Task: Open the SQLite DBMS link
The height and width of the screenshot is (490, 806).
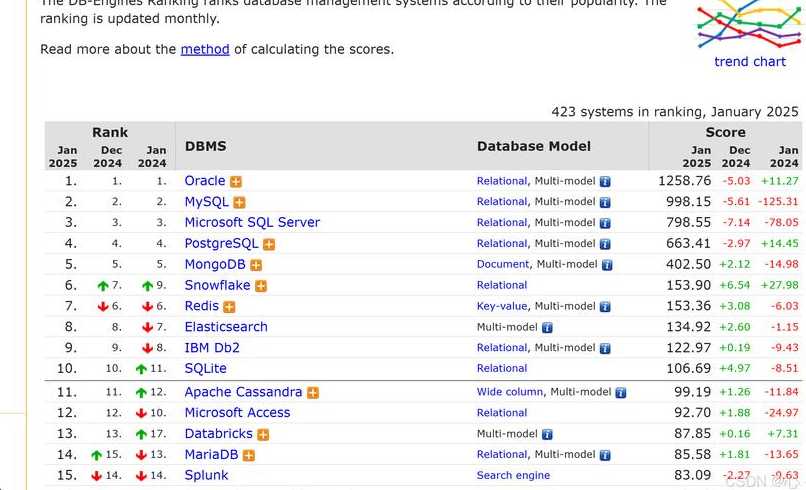Action: coord(205,369)
